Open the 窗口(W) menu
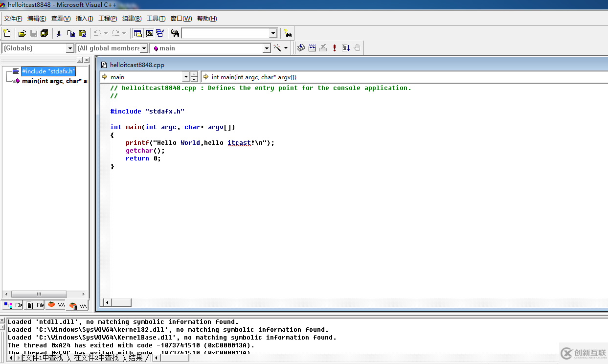This screenshot has height=364, width=608. point(181,19)
